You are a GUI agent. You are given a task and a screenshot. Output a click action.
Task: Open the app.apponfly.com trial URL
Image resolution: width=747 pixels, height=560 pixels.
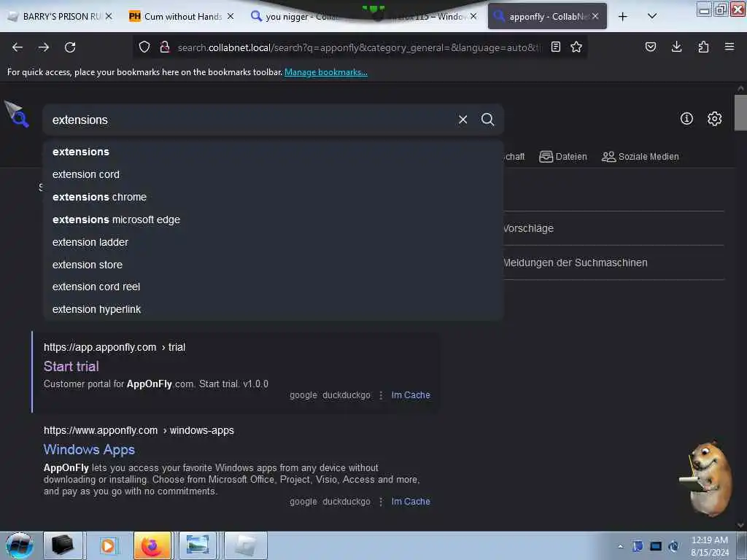(115, 348)
